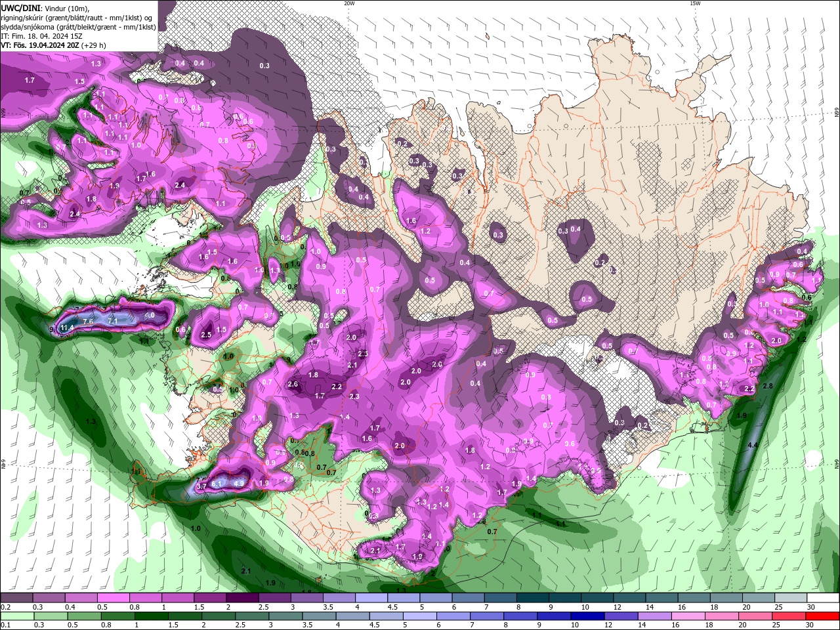Click the 15W longitude label
Viewport: 840px width, 630px height.
[695, 3]
